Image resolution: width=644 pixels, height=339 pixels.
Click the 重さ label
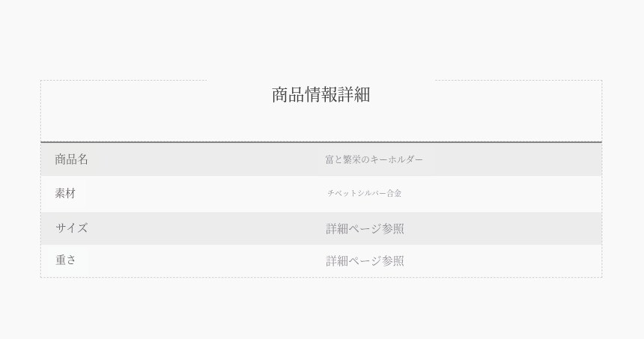(66, 260)
